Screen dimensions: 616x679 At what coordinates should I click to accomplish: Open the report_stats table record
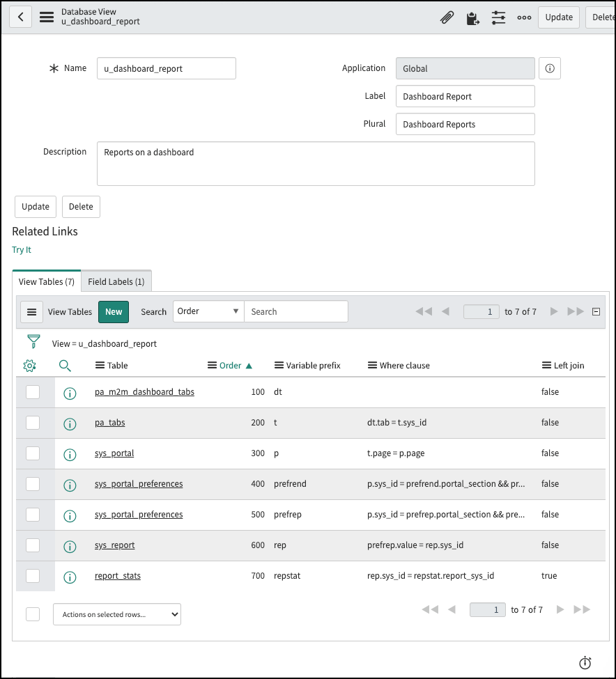[117, 576]
